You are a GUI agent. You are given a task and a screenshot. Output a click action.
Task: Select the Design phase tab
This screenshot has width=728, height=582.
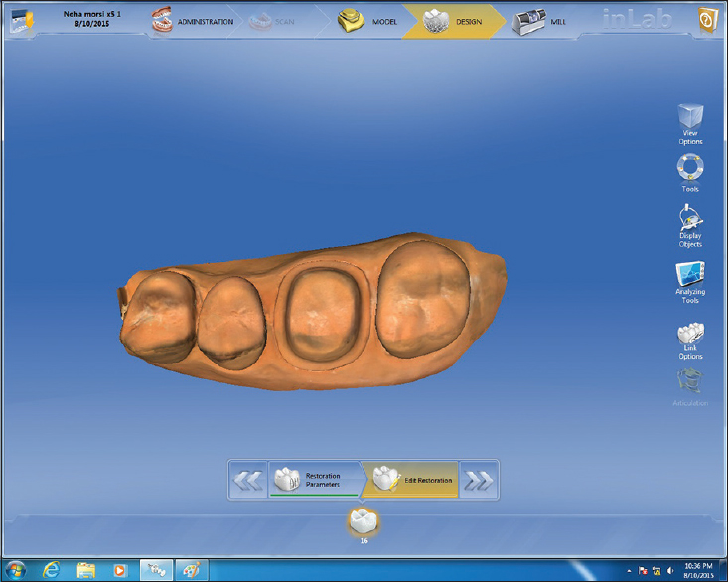[451, 21]
